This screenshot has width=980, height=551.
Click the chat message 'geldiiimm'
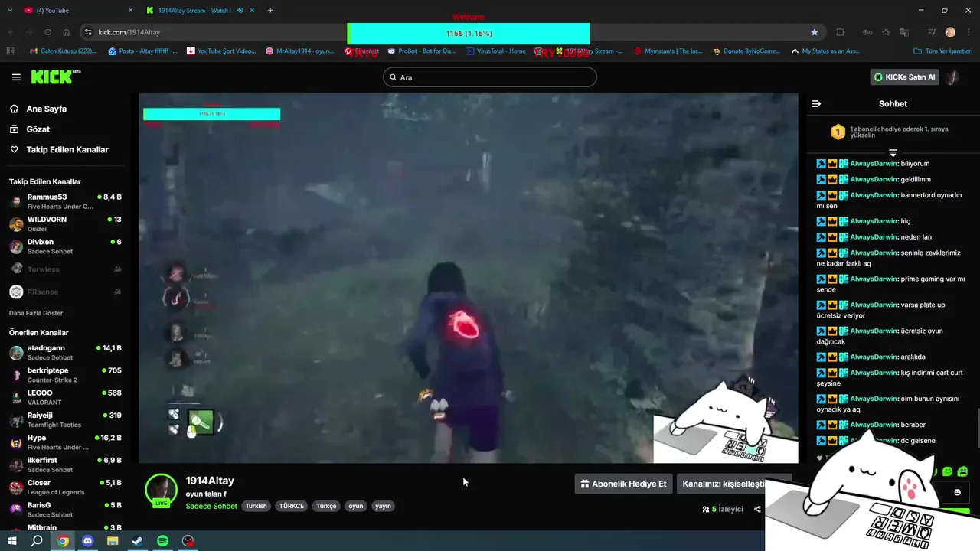(x=916, y=179)
